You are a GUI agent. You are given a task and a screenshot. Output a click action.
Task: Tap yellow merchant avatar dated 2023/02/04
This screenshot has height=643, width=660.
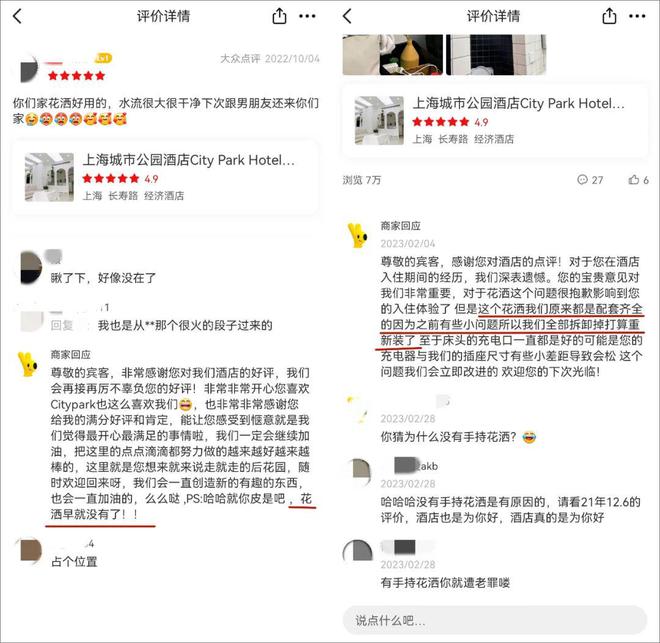(x=358, y=235)
